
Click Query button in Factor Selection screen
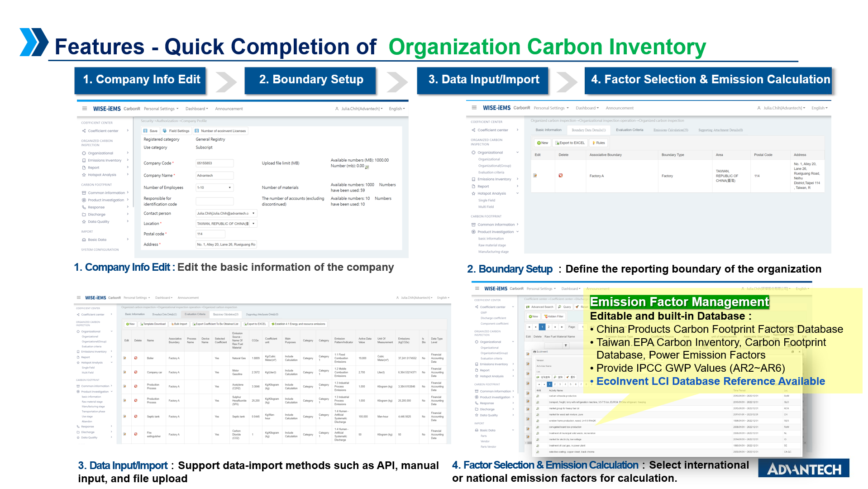[565, 307]
